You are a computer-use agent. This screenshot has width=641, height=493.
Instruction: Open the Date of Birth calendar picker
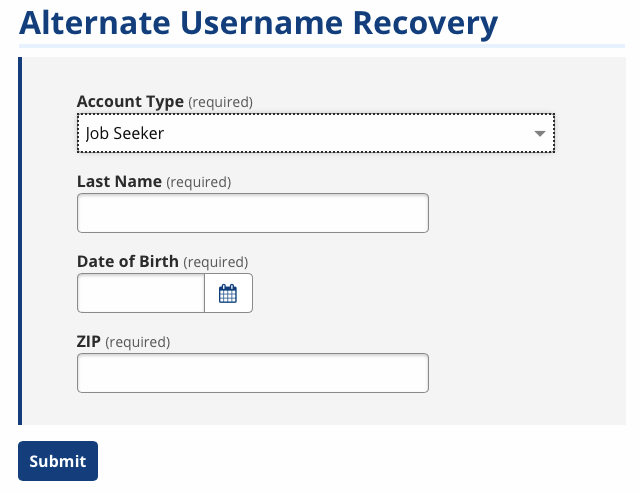(228, 293)
